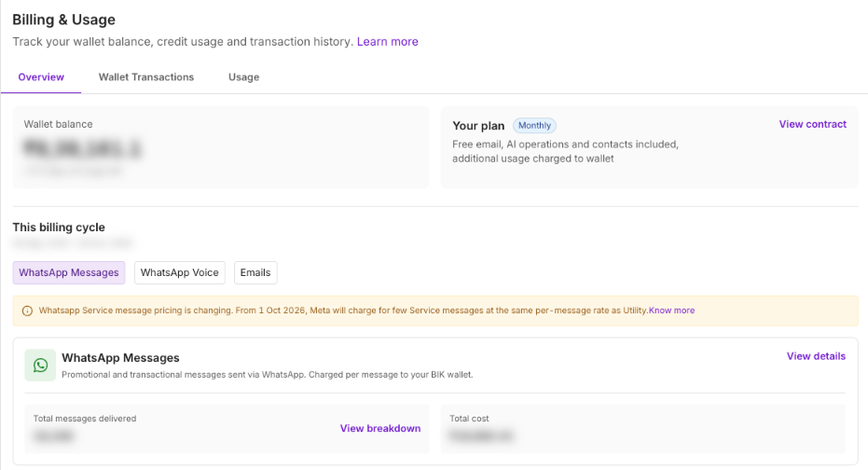Click the WhatsApp Messages card title
The height and width of the screenshot is (470, 868).
(x=120, y=357)
